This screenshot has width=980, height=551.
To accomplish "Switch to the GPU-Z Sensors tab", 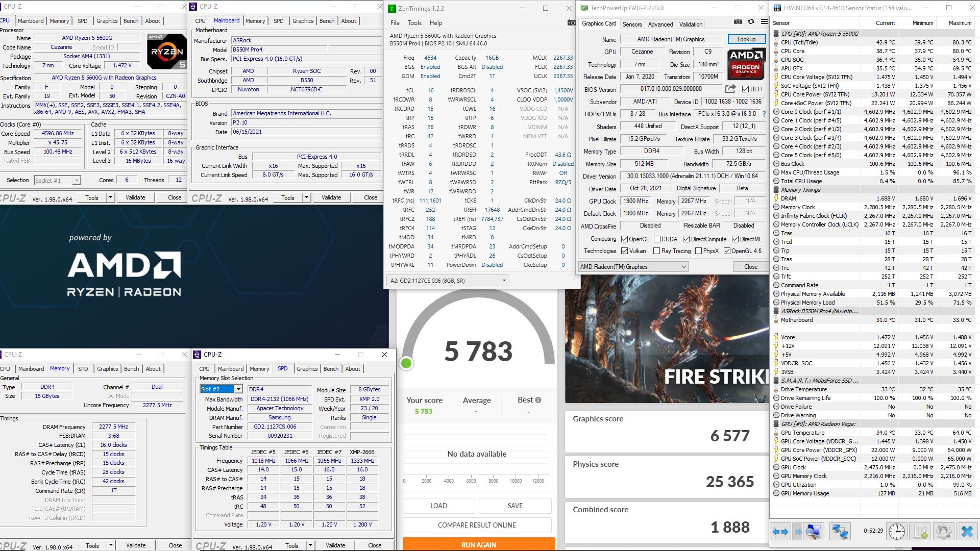I will click(632, 24).
